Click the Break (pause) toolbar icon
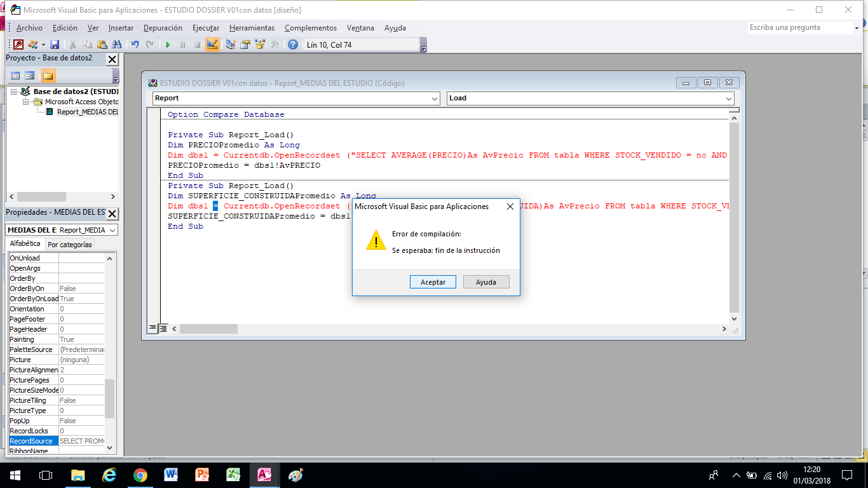868x488 pixels. pyautogui.click(x=182, y=44)
